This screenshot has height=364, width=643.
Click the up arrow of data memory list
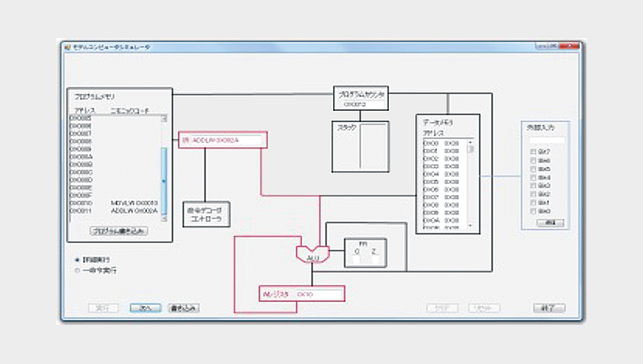[x=470, y=143]
